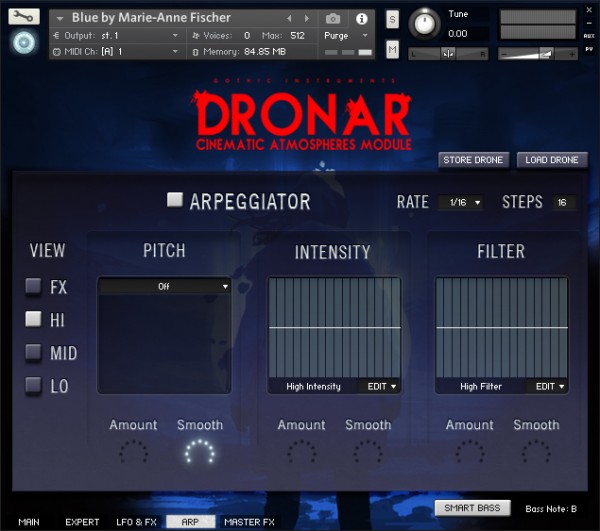Image resolution: width=600 pixels, height=531 pixels.
Task: Switch to the EXPERT tab
Action: pyautogui.click(x=82, y=522)
